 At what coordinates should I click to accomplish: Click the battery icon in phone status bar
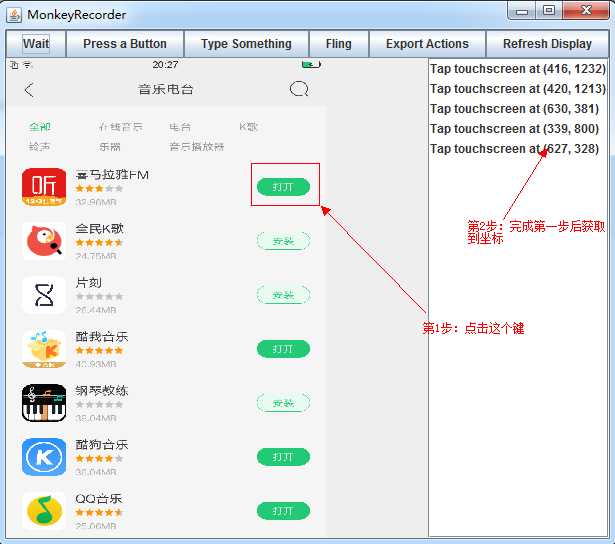(311, 64)
